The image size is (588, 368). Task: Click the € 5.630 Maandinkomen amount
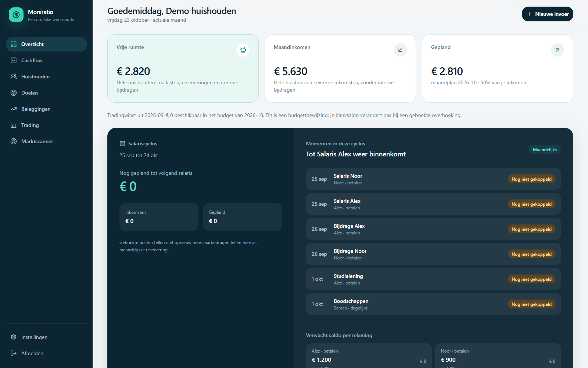[x=290, y=71]
